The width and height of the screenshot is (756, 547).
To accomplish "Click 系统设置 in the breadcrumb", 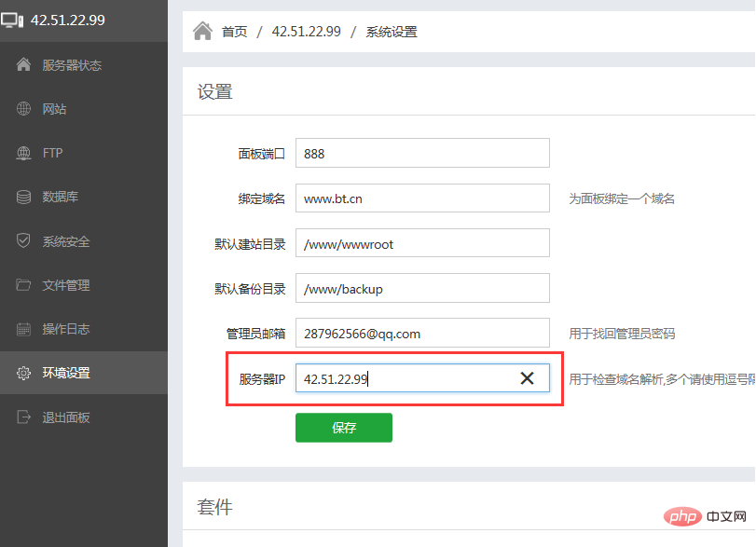I will point(392,32).
